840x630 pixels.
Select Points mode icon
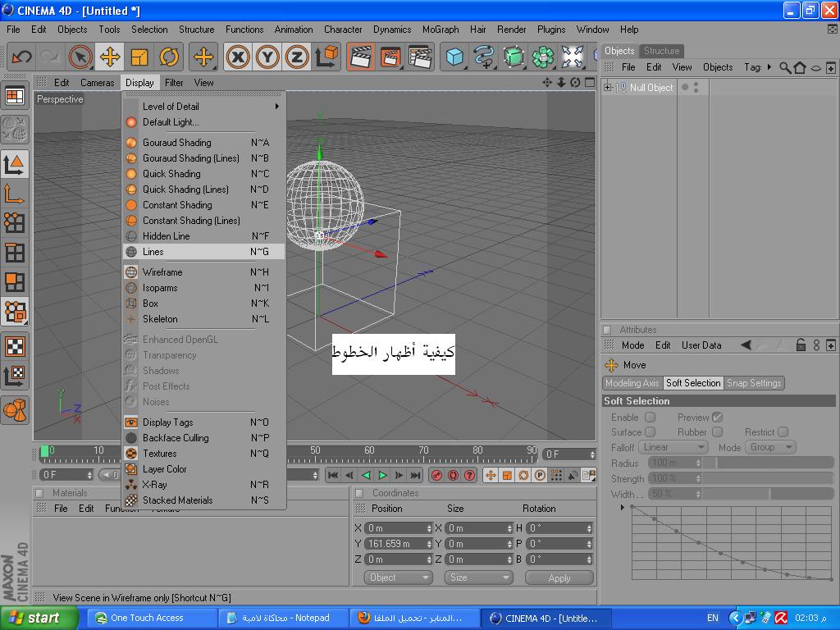tap(15, 223)
